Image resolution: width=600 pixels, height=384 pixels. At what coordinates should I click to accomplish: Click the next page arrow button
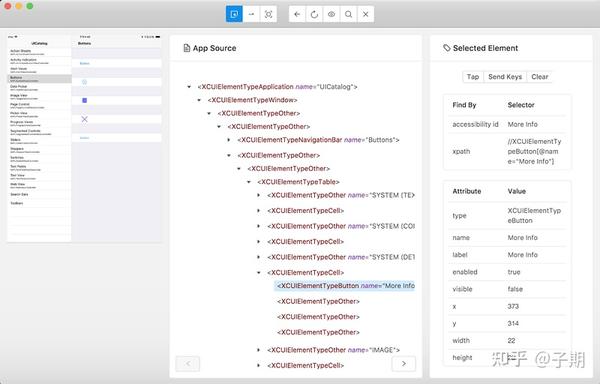(404, 364)
